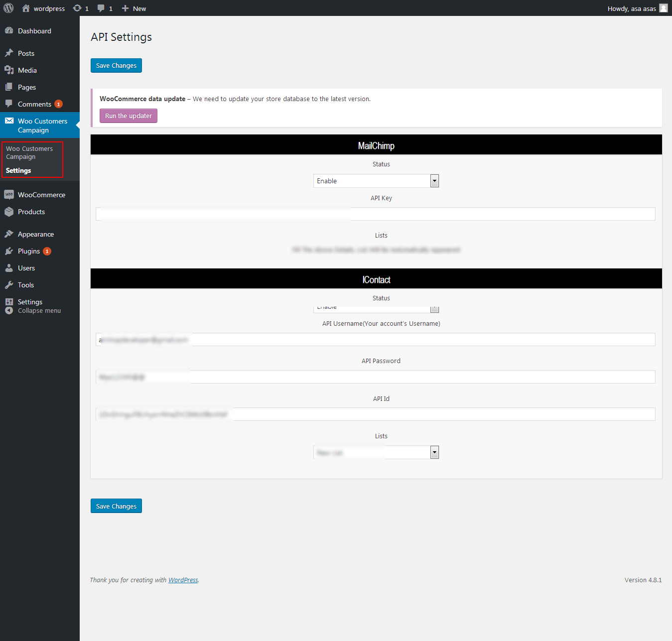
Task: Click the Collapse menu text link
Action: [39, 310]
